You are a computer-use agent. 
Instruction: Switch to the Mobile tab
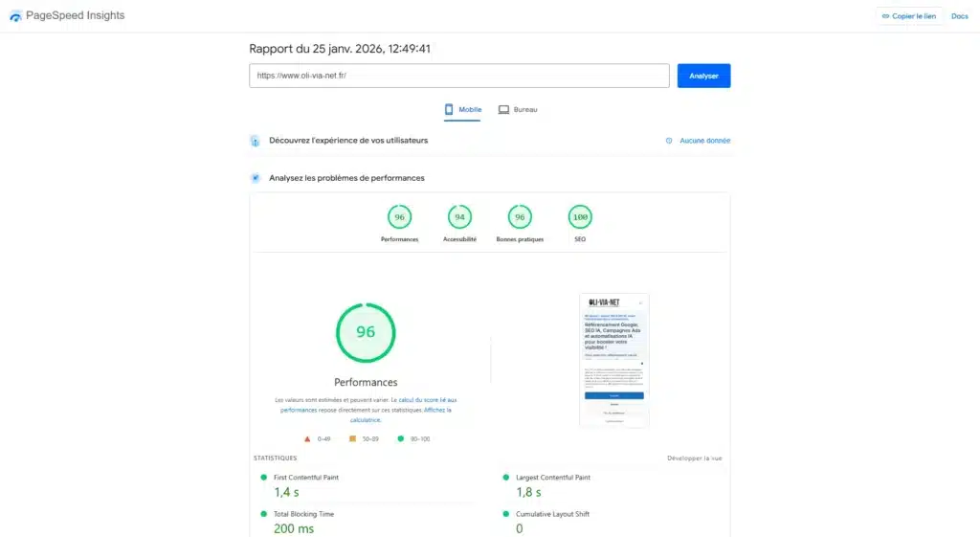tap(462, 110)
